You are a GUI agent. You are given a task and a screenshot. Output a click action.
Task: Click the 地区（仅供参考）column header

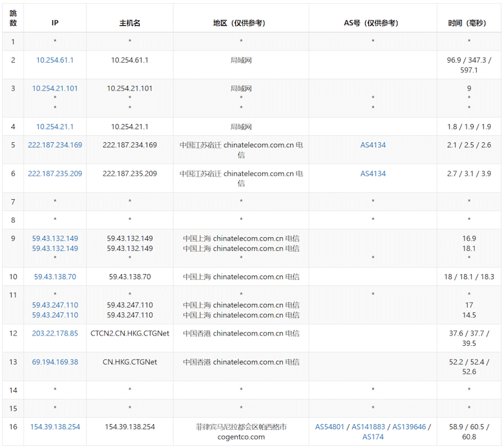click(x=240, y=23)
